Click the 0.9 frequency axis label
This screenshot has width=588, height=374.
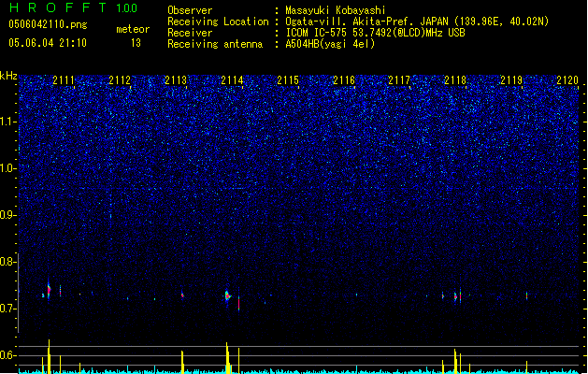point(7,215)
